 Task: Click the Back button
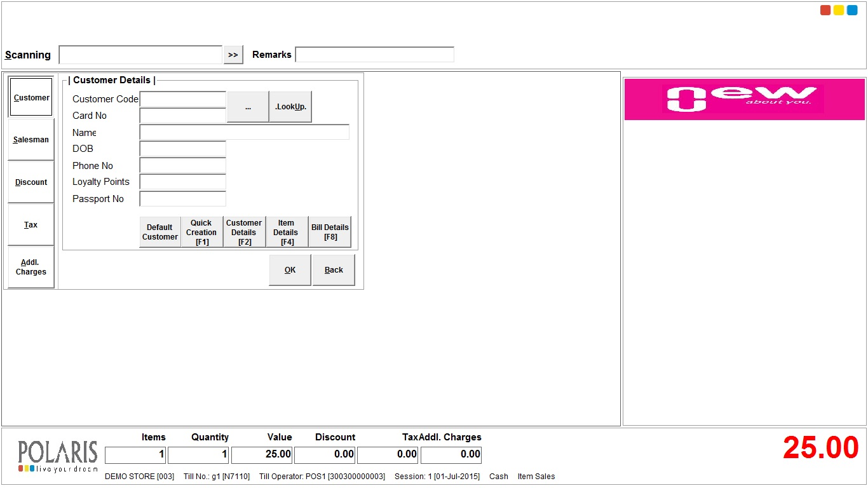[334, 270]
